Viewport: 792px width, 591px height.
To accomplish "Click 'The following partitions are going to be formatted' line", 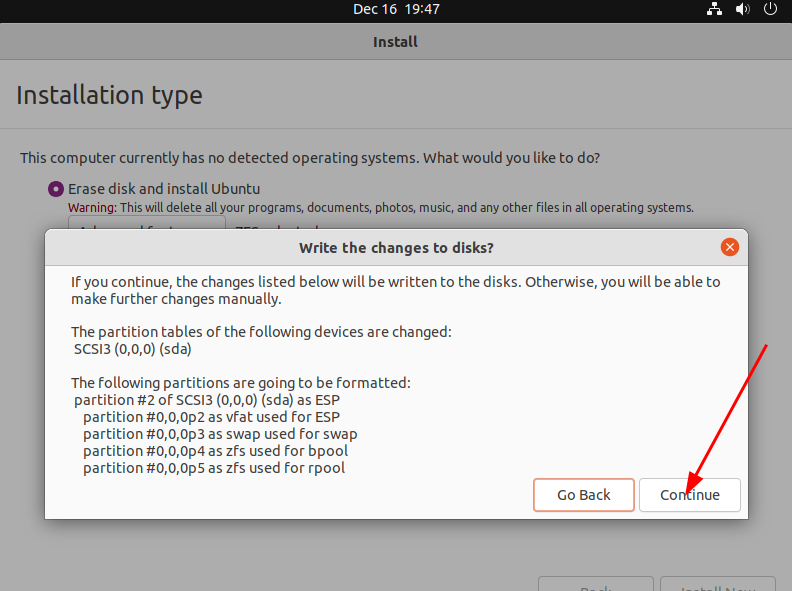I will [x=241, y=383].
